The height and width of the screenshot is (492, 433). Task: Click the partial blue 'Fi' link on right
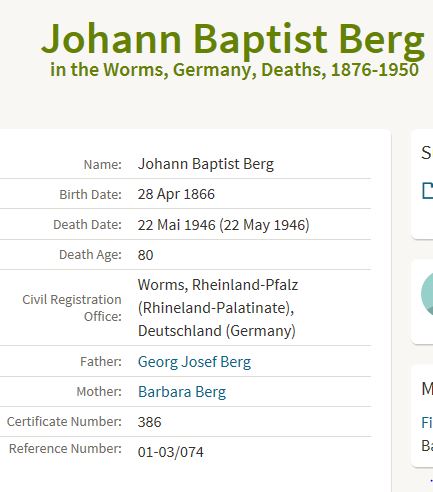(x=427, y=423)
